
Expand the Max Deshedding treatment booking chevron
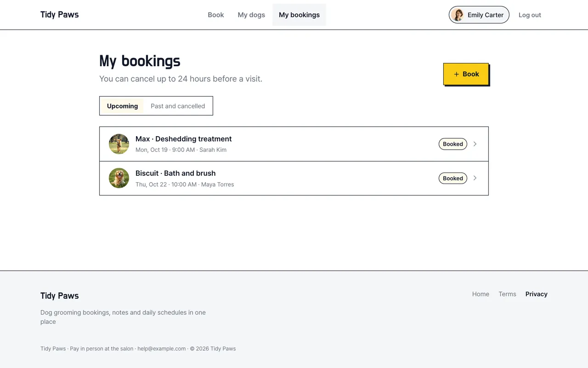point(475,144)
